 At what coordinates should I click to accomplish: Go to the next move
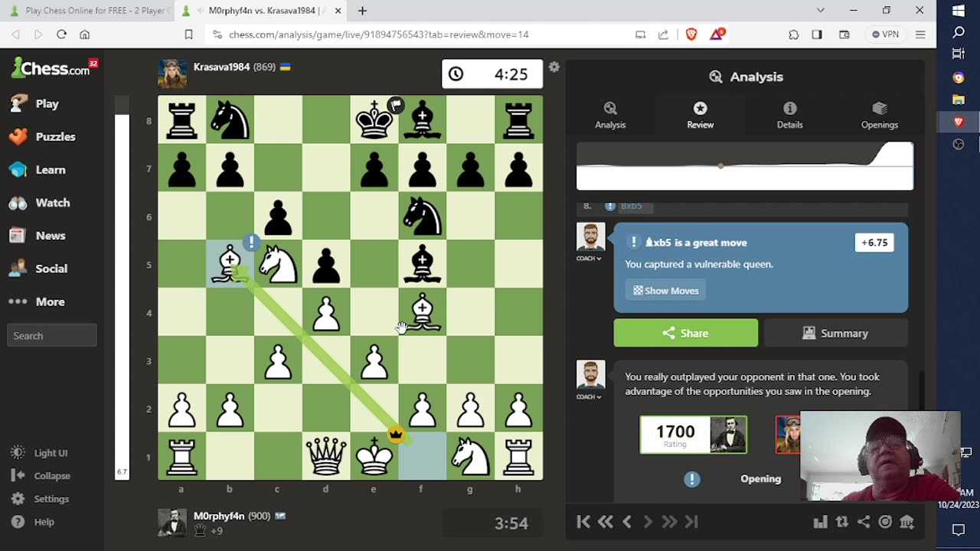click(x=648, y=522)
